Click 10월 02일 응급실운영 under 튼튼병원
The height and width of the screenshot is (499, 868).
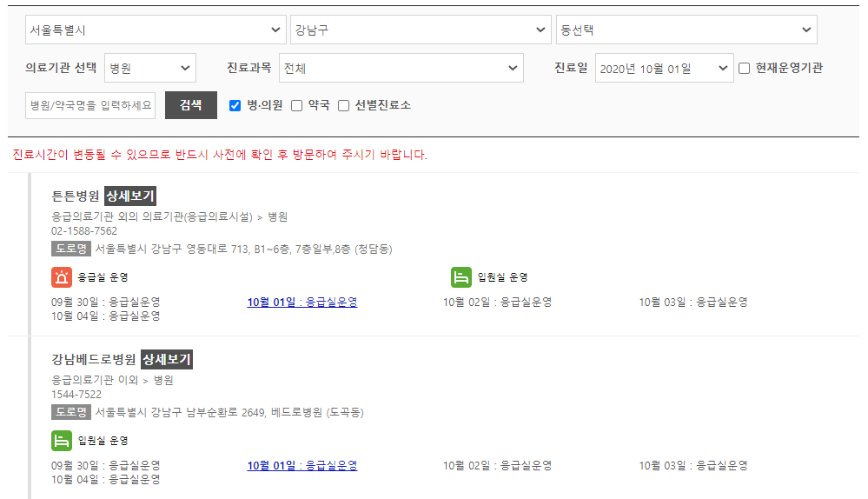click(x=497, y=303)
